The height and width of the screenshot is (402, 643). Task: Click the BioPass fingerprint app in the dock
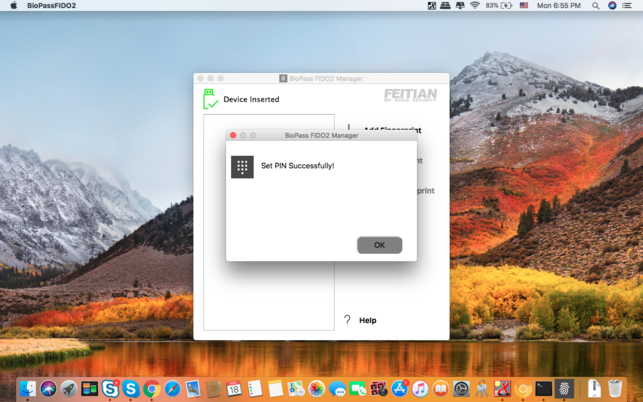pos(564,388)
